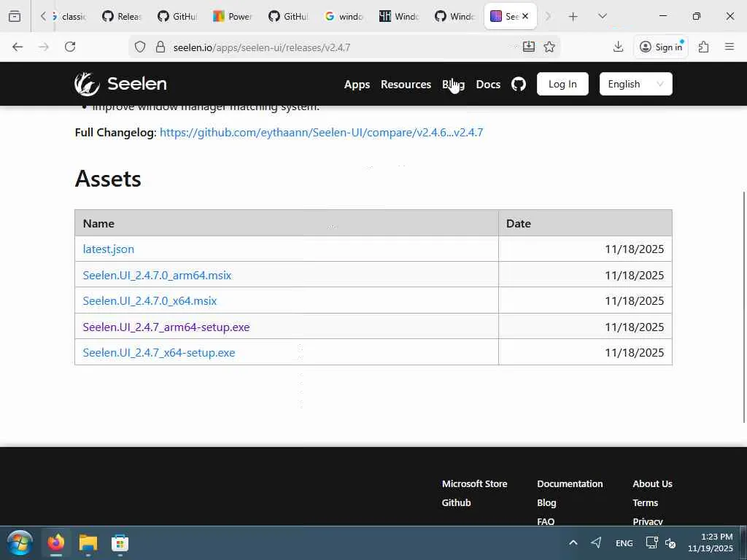Show hidden tray icons chevron
Viewport: 747px width, 560px height.
[573, 542]
